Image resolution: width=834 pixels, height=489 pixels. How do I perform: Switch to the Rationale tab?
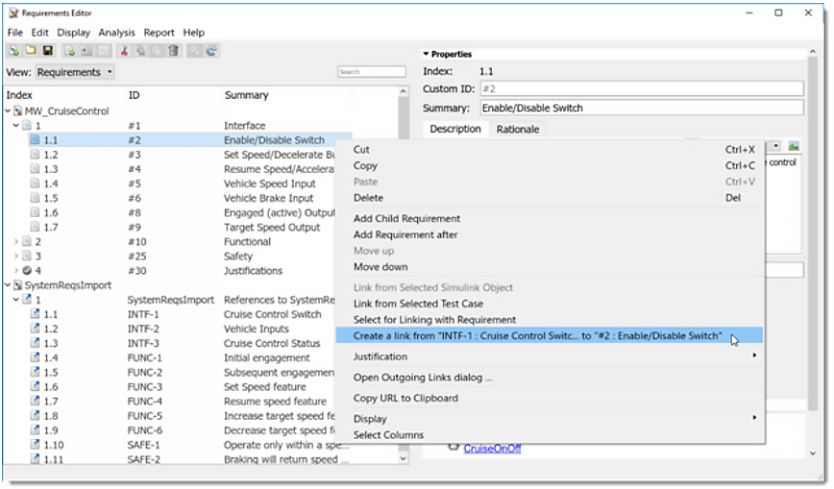517,129
